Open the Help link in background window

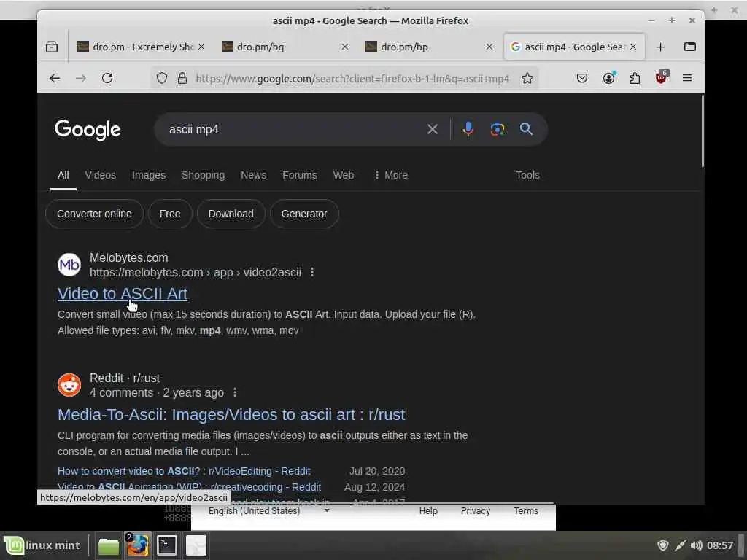click(428, 511)
